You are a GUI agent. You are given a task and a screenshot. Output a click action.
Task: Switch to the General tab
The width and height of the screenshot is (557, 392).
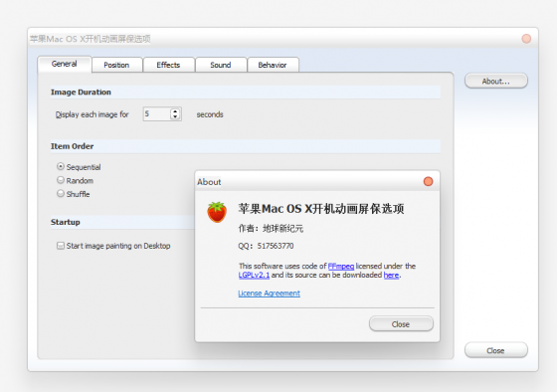(x=65, y=64)
